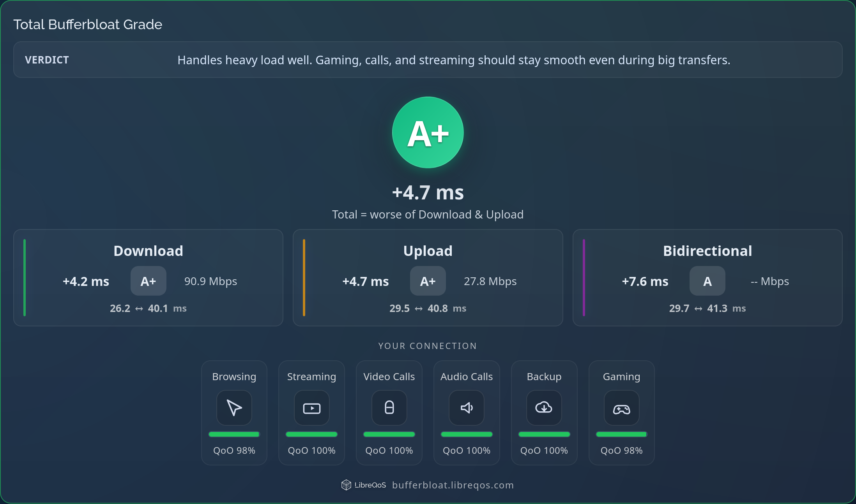The height and width of the screenshot is (504, 856).
Task: Click the Bidirectional A grade badge
Action: pyautogui.click(x=707, y=281)
